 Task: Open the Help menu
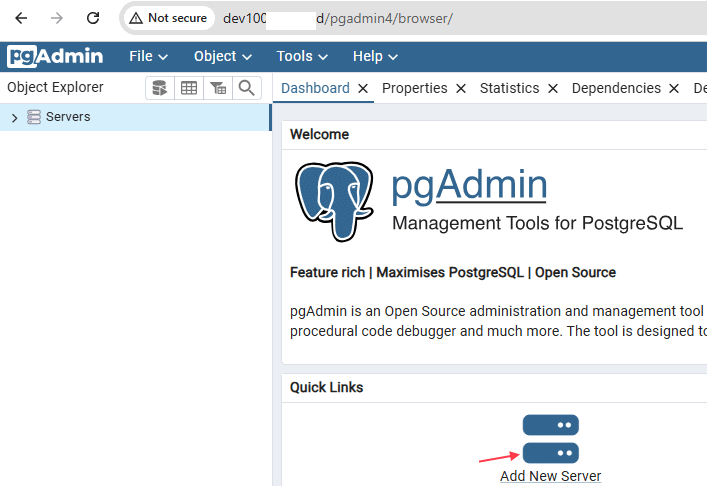click(375, 56)
